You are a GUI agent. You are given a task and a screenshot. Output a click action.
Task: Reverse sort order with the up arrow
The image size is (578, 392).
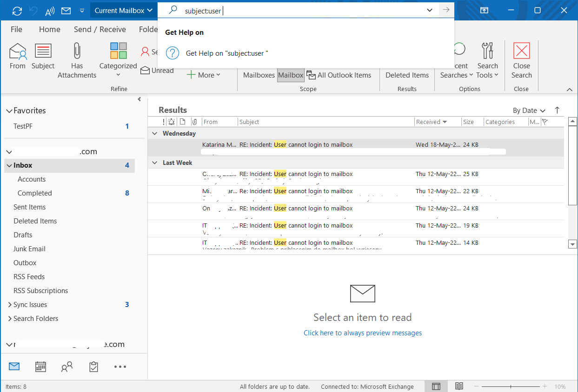coord(557,111)
